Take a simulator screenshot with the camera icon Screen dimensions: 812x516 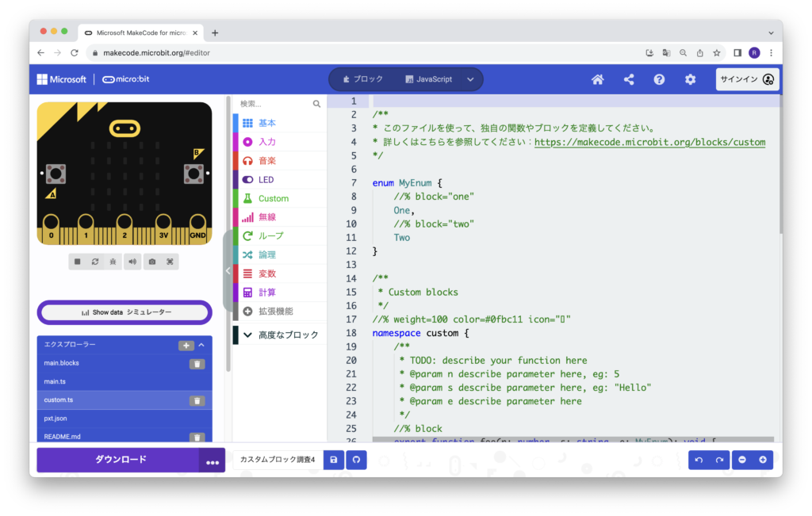pos(152,262)
